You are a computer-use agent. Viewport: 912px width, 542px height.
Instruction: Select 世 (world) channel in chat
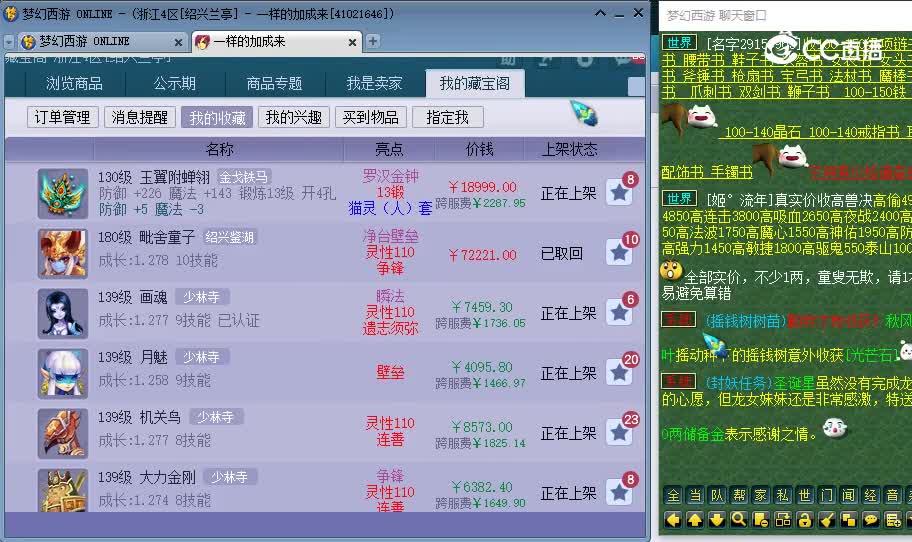click(x=805, y=495)
